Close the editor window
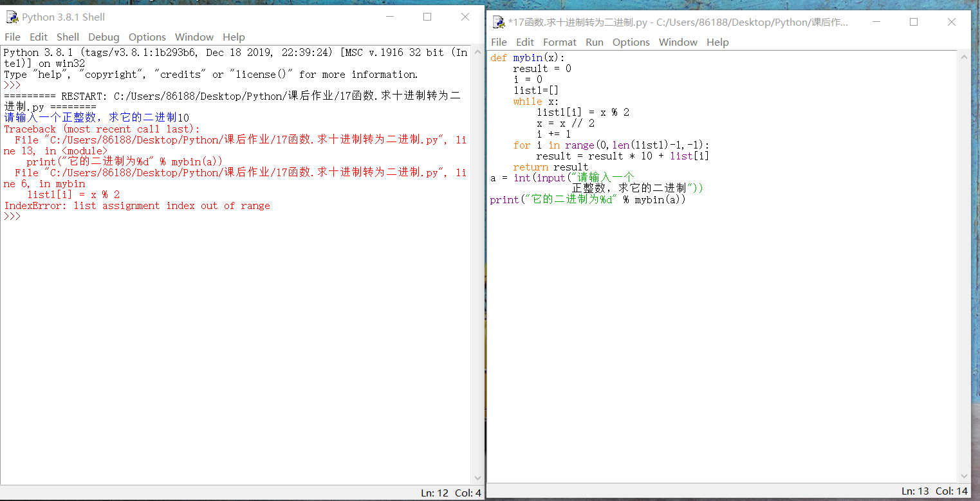980x501 pixels. (x=952, y=23)
